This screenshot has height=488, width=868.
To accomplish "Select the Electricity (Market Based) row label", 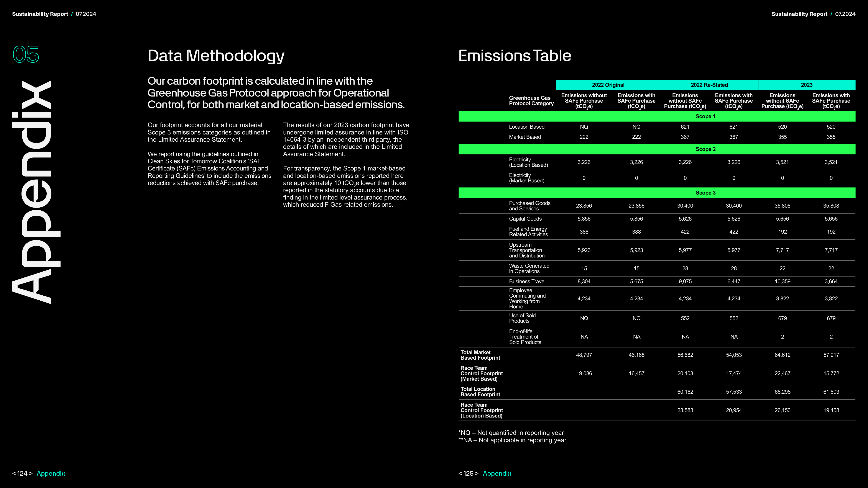I will coord(527,178).
